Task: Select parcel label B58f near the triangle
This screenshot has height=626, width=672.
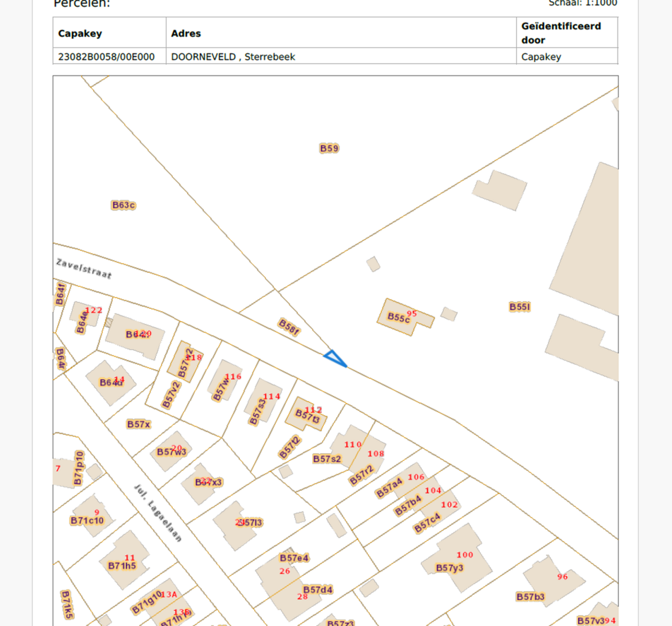Action: pyautogui.click(x=289, y=327)
